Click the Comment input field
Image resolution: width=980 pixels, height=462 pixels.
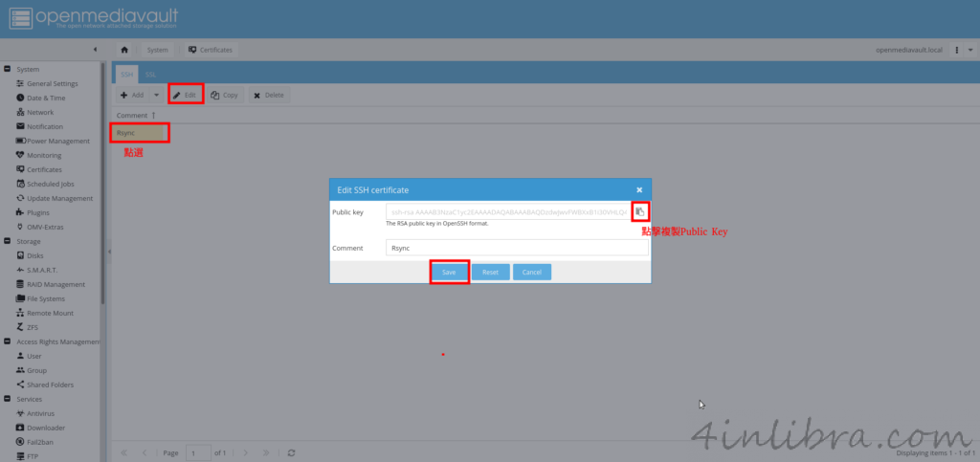[517, 248]
